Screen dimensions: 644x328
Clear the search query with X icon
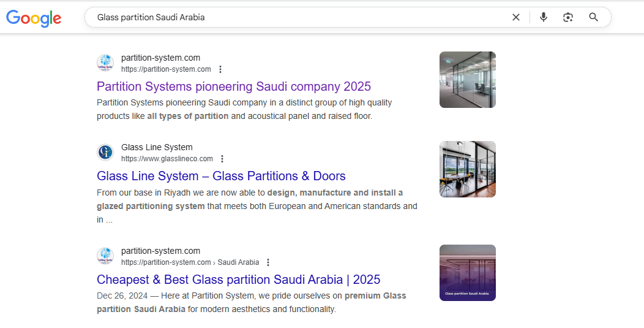[516, 17]
